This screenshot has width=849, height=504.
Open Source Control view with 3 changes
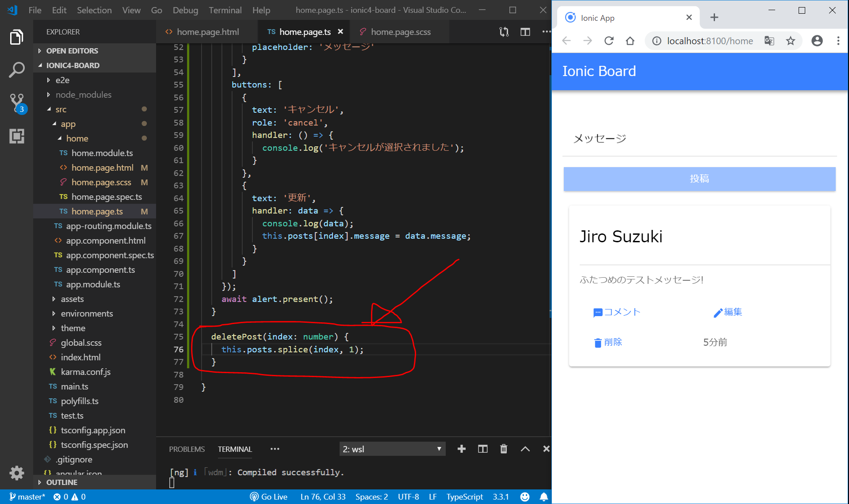click(17, 102)
